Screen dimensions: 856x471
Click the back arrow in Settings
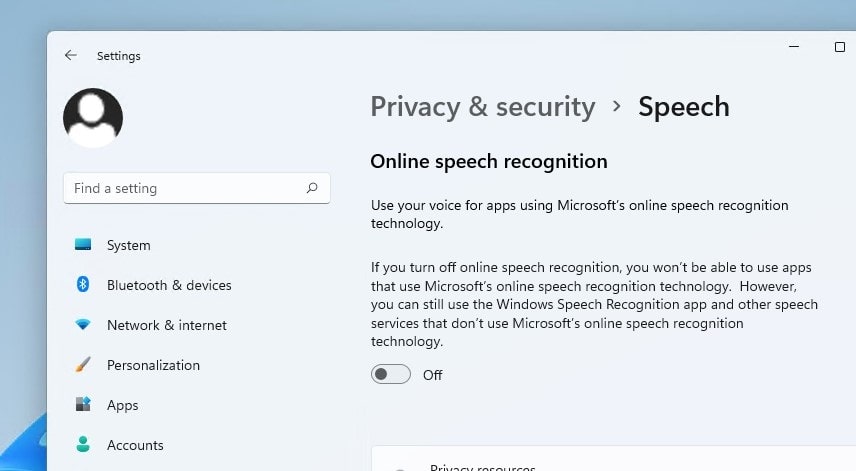71,56
